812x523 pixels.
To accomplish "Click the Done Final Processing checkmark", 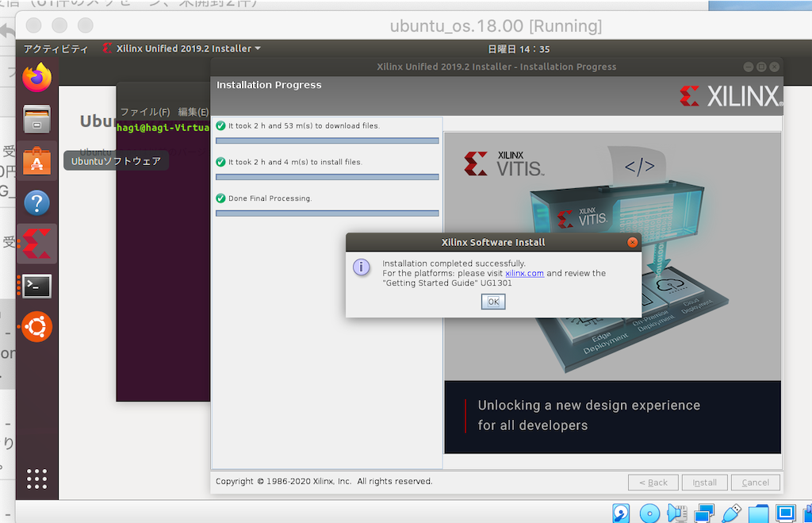I will pyautogui.click(x=220, y=198).
